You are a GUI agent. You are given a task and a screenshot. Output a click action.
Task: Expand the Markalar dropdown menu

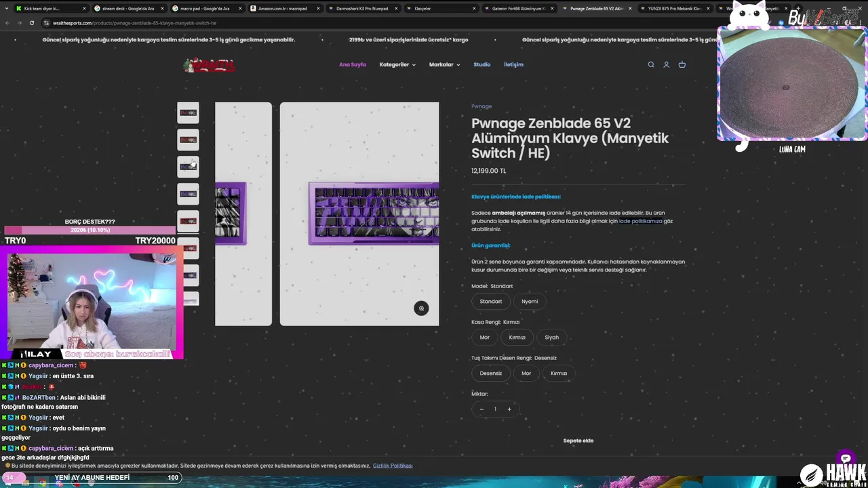tap(444, 64)
